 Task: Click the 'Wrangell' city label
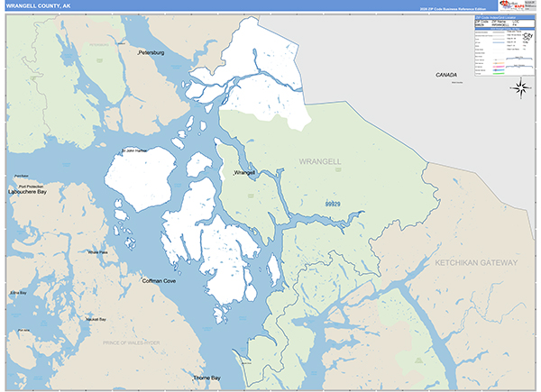click(x=244, y=172)
